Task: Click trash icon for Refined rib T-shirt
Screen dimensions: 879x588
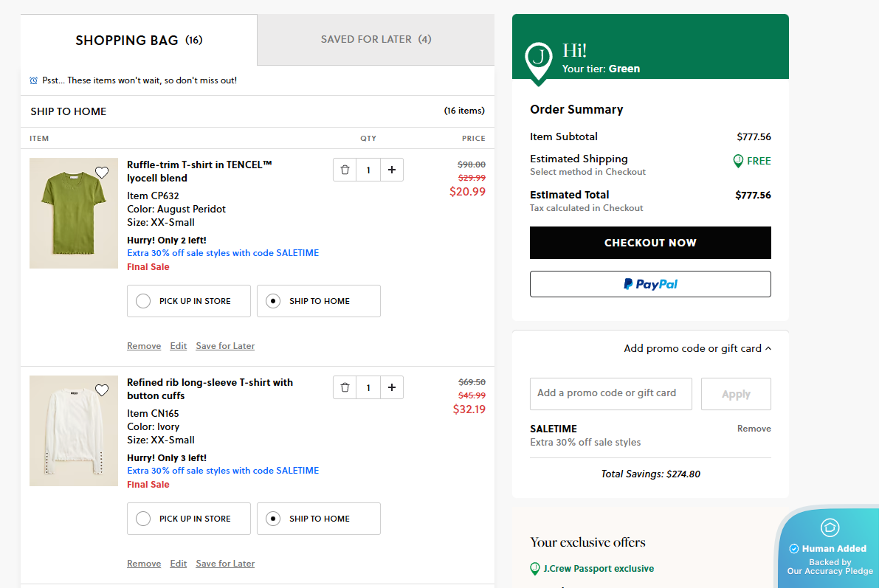Action: pyautogui.click(x=345, y=387)
